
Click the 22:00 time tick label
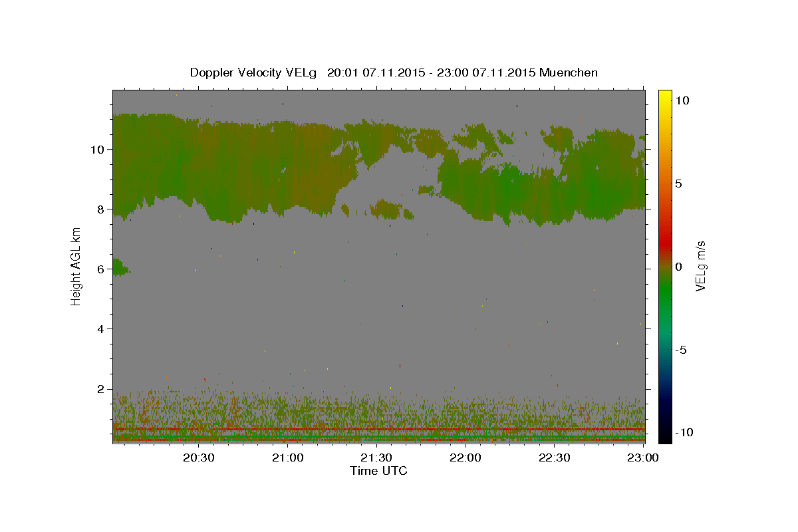click(x=465, y=458)
